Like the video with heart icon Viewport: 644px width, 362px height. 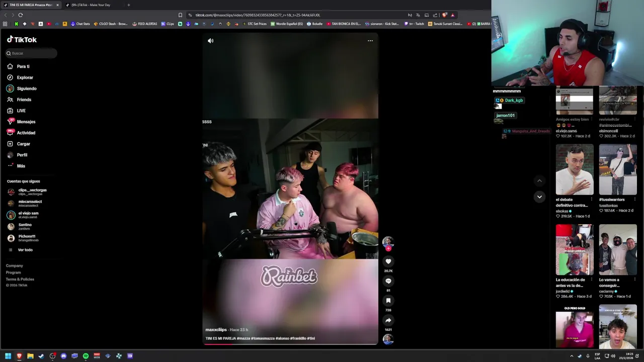tap(388, 261)
